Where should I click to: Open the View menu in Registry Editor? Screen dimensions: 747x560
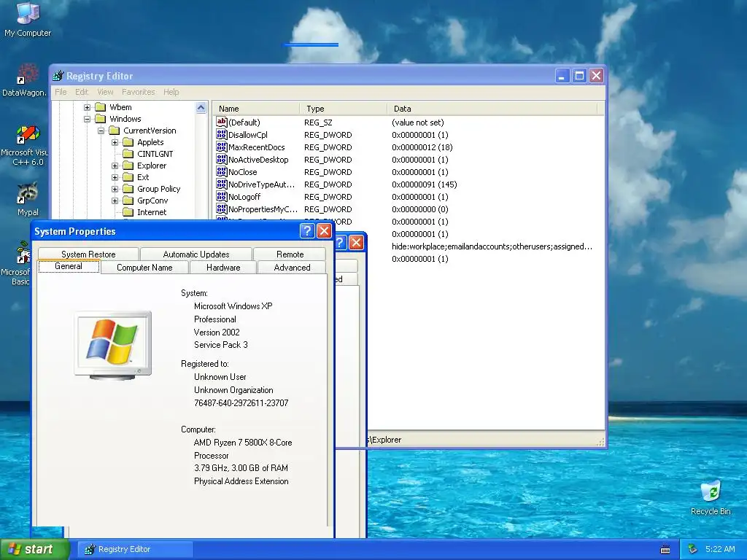[x=105, y=92]
